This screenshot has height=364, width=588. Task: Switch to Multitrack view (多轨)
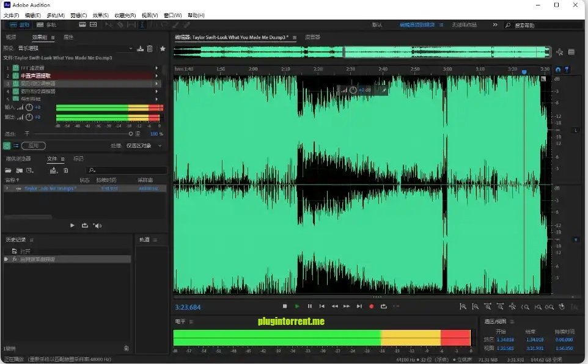[46, 25]
